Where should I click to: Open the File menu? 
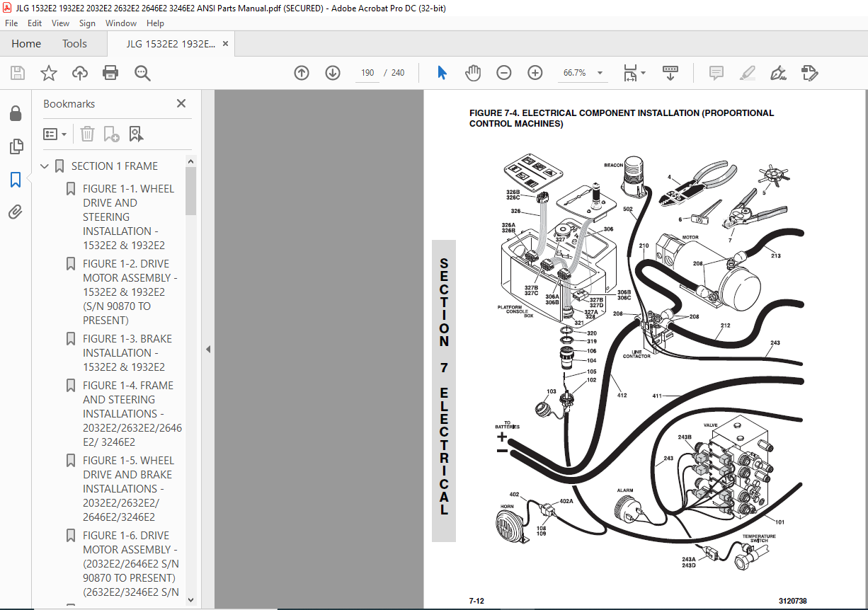pyautogui.click(x=11, y=23)
